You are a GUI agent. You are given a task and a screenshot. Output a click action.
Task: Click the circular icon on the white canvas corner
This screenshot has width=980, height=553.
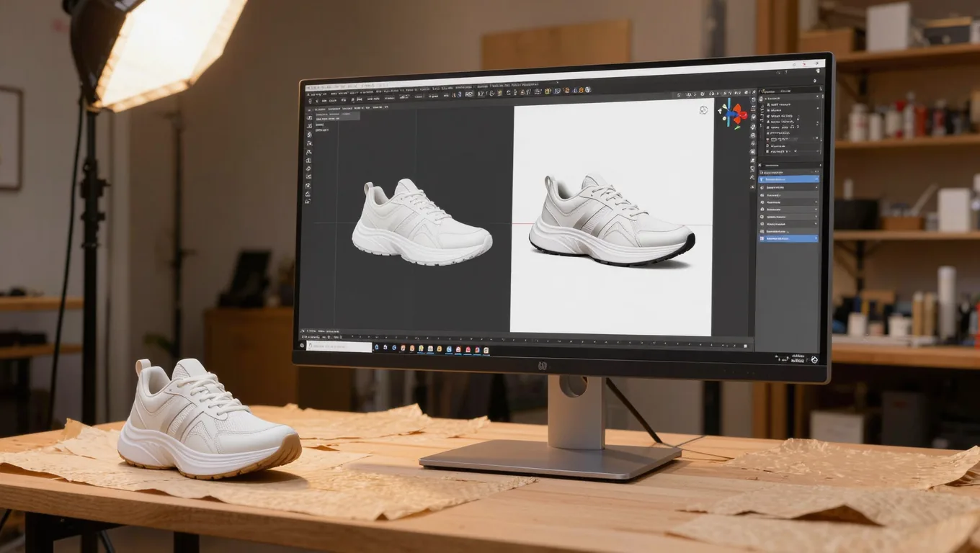pyautogui.click(x=704, y=110)
